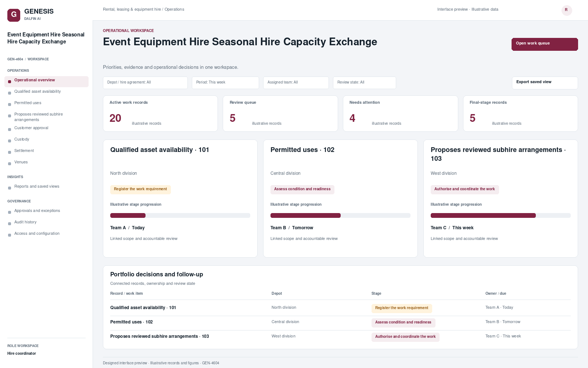588x368 pixels.
Task: Open table row Proposes reviewed subhire arrangements · 103
Action: pos(340,337)
